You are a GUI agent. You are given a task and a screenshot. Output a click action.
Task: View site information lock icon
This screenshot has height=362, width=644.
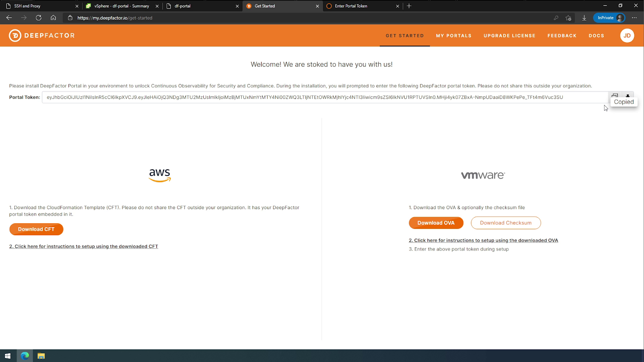pyautogui.click(x=70, y=18)
